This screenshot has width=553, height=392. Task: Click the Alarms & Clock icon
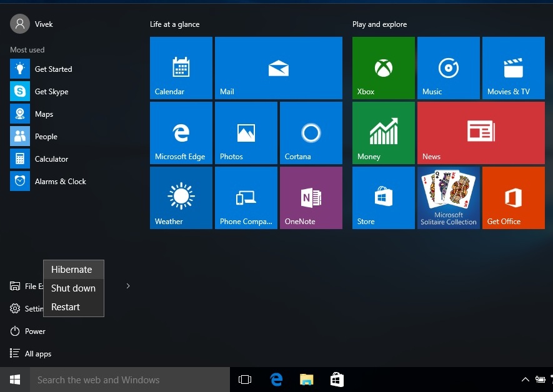20,181
